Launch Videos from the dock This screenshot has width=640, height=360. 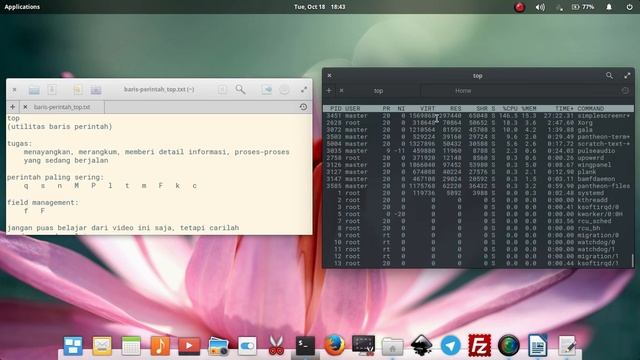[x=189, y=346]
